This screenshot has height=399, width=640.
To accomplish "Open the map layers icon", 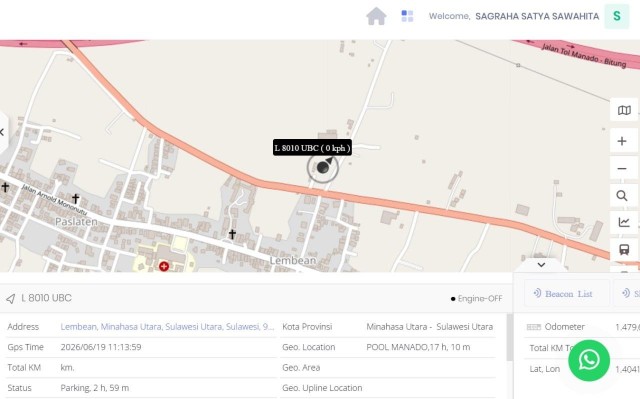I will 624,110.
